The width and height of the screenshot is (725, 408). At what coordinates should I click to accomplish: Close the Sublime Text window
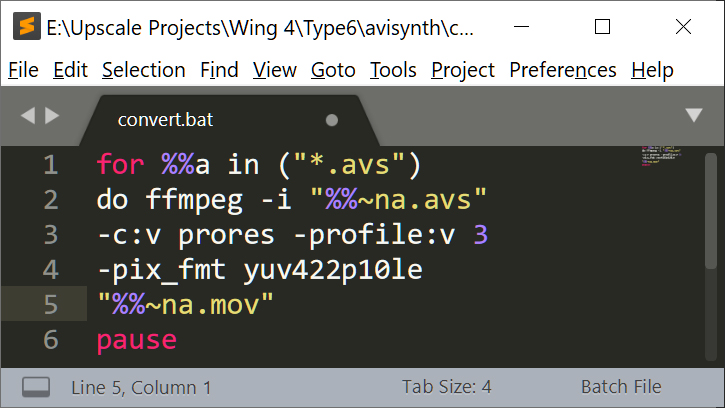[x=683, y=27]
